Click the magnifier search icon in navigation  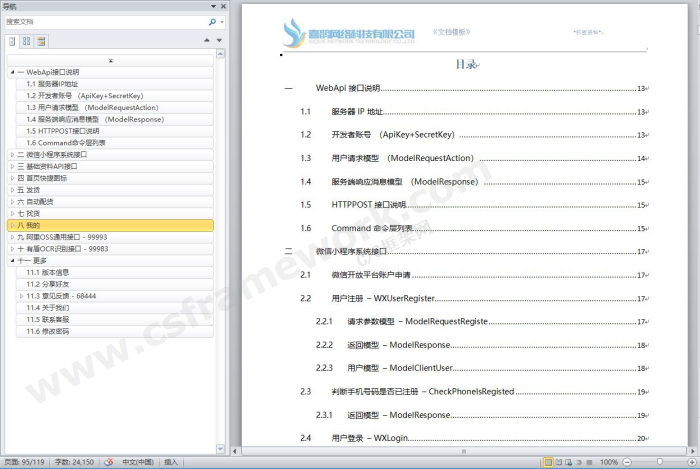coord(212,20)
